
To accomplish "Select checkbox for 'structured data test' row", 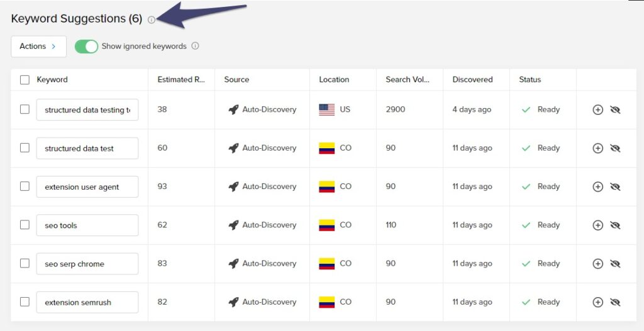I will [x=25, y=148].
